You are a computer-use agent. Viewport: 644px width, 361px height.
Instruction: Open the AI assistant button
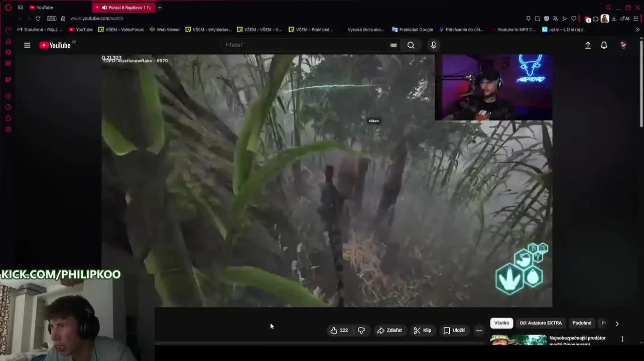coord(625,19)
